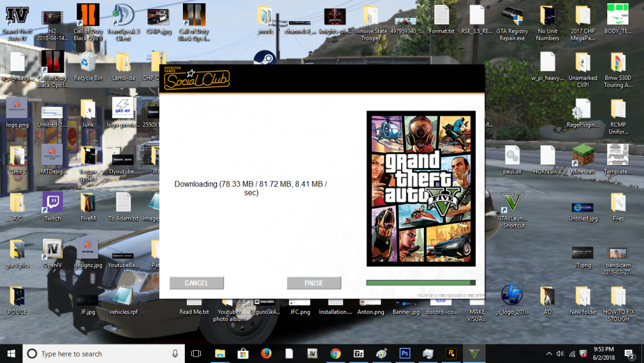Screen dimensions: 644x363
Task: Open the Lamb-da folder
Action: pos(123,66)
